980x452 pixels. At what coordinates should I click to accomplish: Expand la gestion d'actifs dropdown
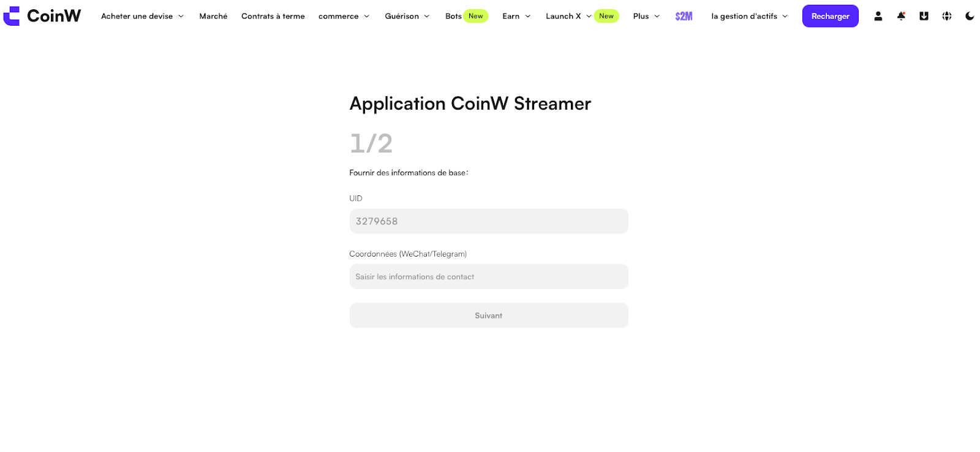coord(749,16)
